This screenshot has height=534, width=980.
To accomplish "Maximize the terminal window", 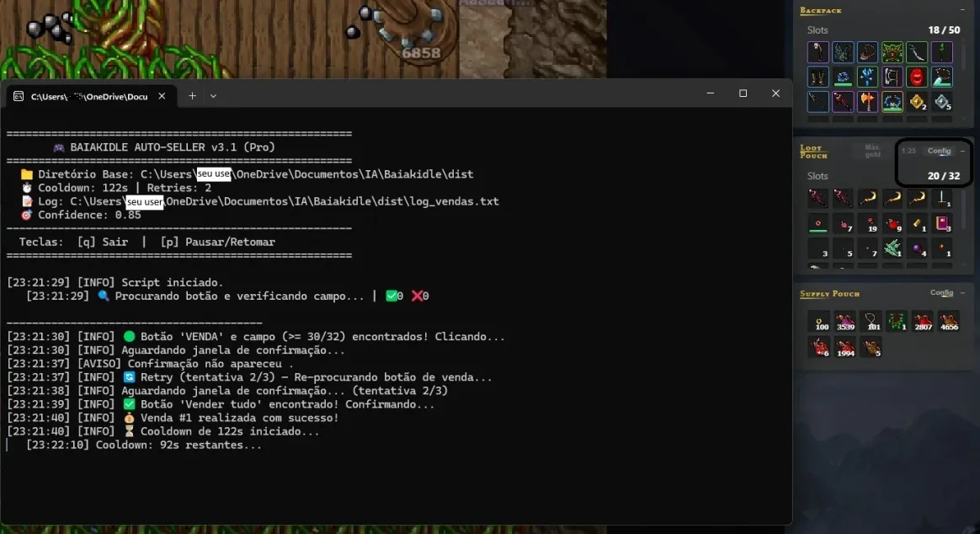I will 743,93.
